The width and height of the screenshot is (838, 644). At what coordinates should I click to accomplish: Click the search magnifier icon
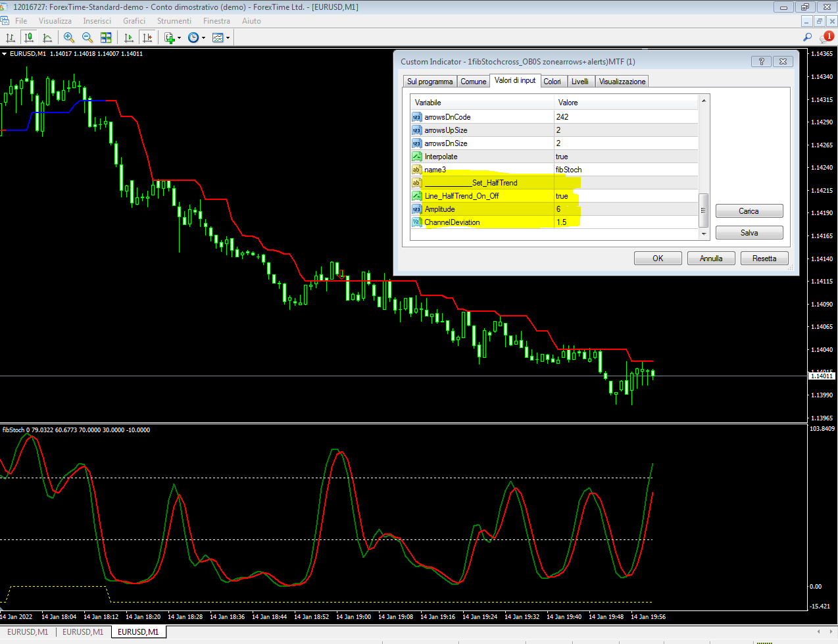pos(808,37)
